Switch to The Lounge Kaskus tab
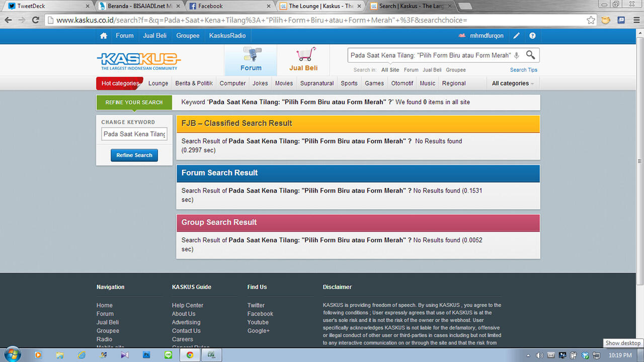 [x=320, y=6]
